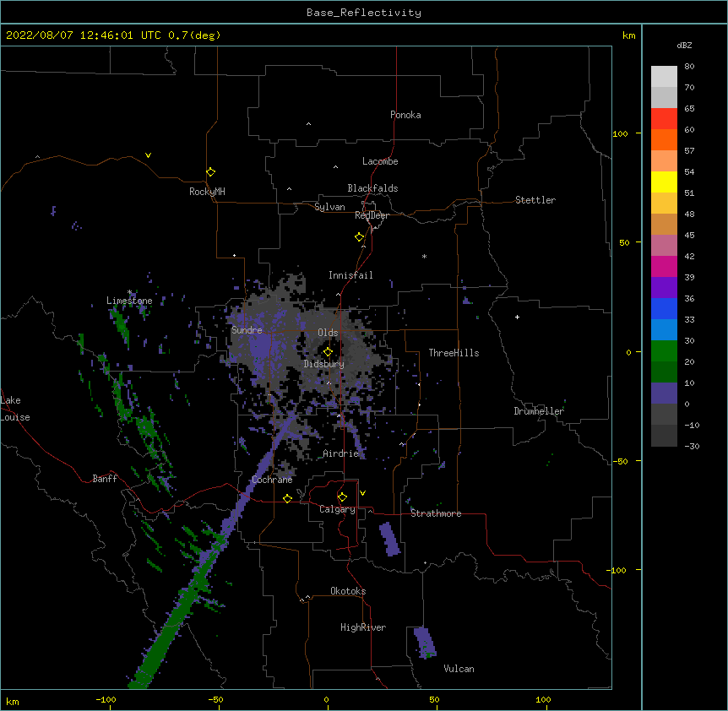Click the RockyMH city label
The height and width of the screenshot is (711, 728).
[x=207, y=192]
